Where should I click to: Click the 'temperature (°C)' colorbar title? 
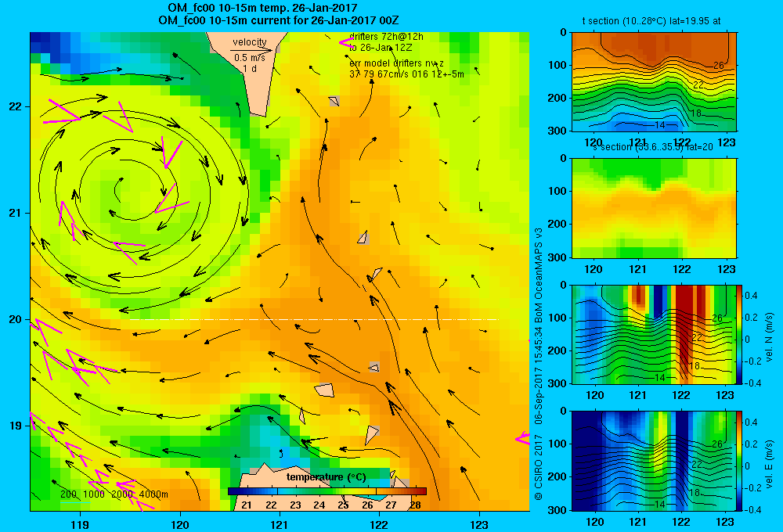(326, 477)
